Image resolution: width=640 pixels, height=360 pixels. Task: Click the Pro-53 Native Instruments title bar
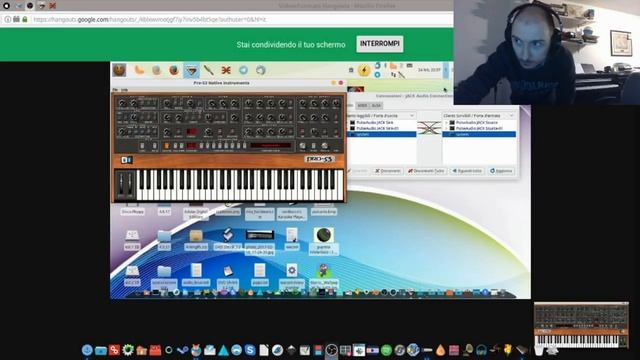point(221,83)
